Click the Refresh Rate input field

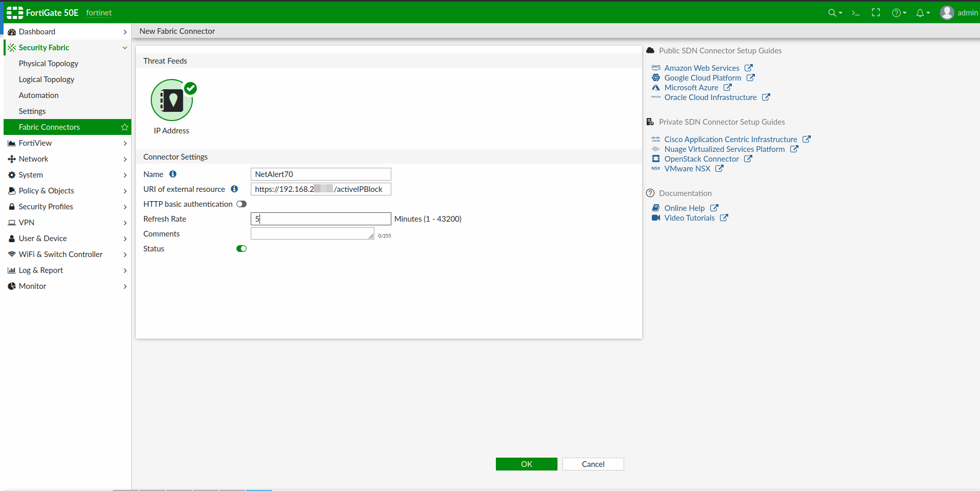pos(321,219)
